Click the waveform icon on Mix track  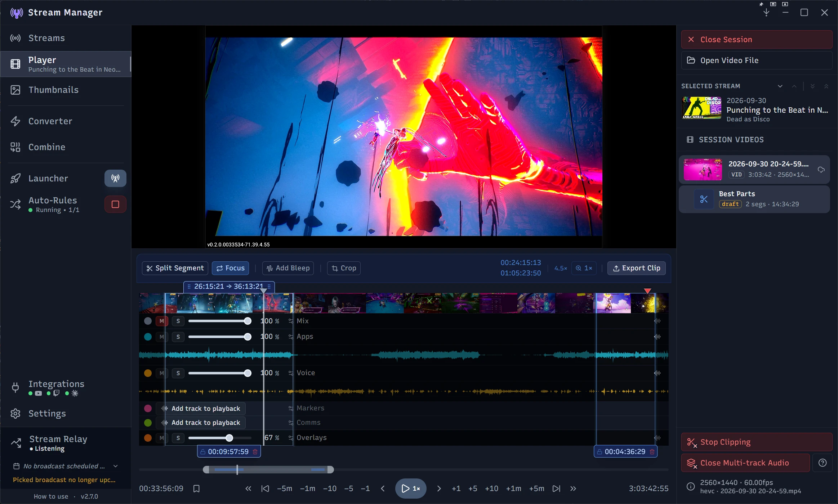(658, 321)
